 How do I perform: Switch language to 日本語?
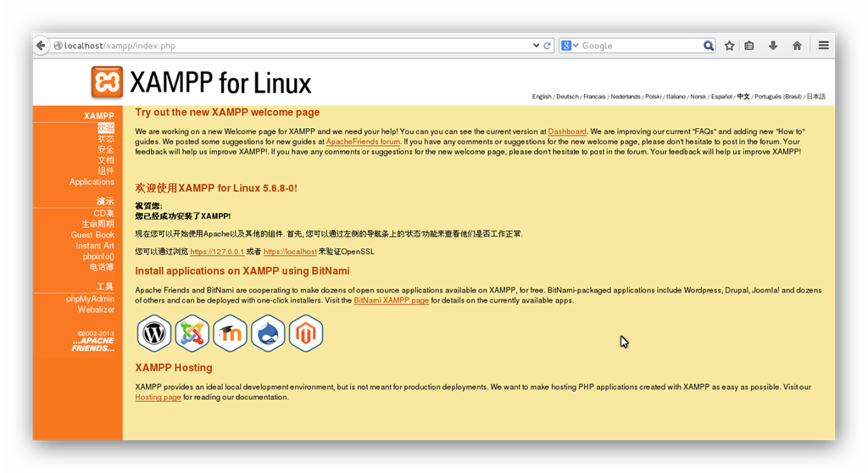click(815, 97)
